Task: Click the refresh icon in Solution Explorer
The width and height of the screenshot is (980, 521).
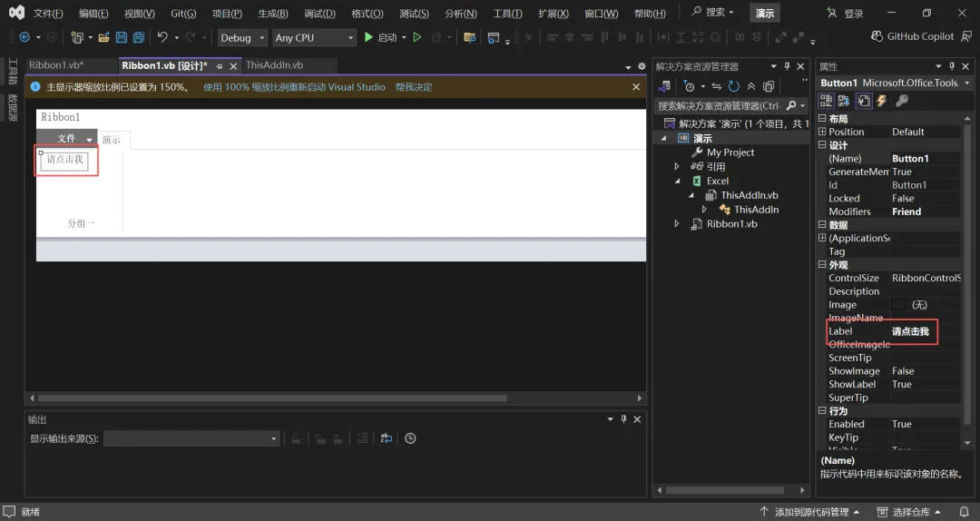Action: pyautogui.click(x=734, y=86)
